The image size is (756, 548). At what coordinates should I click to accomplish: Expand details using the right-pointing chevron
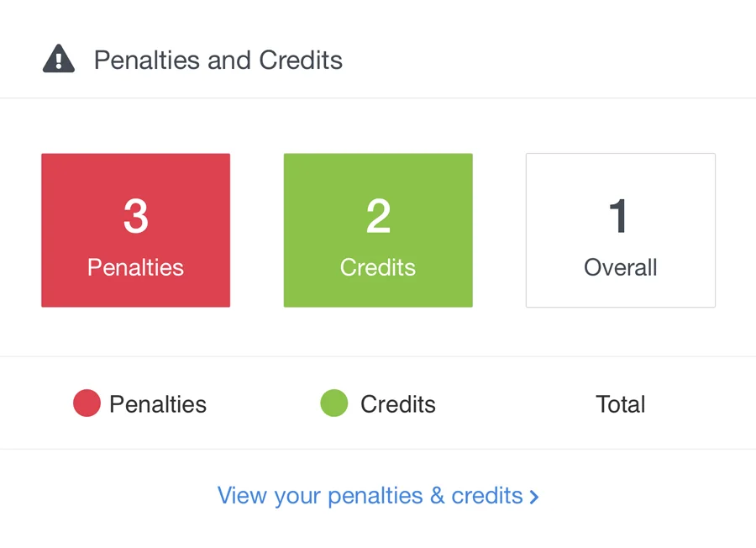pos(534,496)
